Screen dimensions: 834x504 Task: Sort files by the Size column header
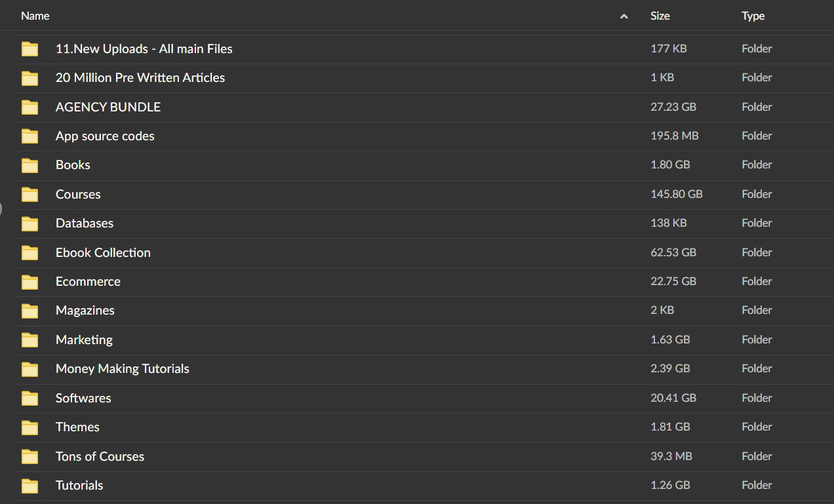click(660, 16)
